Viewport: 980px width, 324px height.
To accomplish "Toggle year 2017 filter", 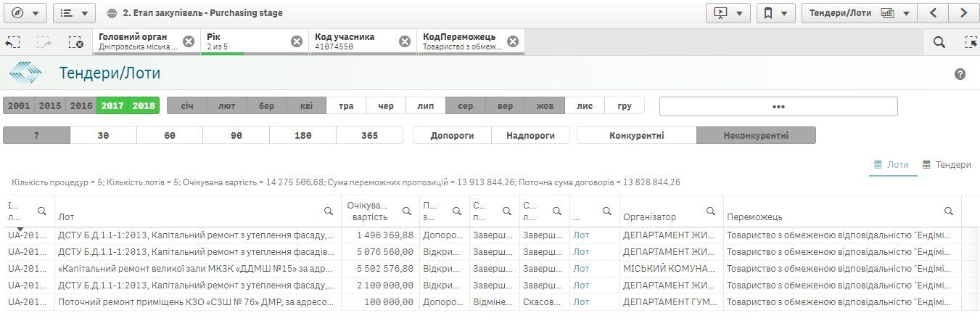I will tap(112, 106).
